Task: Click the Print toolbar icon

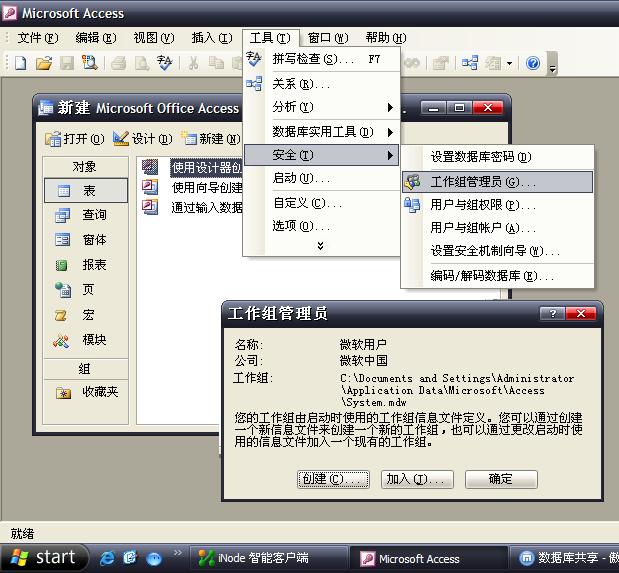Action: pyautogui.click(x=118, y=63)
